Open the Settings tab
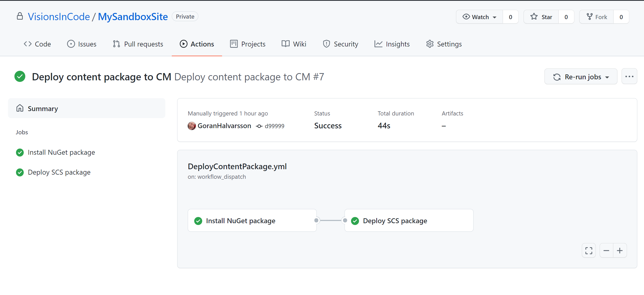This screenshot has height=295, width=644. pos(444,44)
